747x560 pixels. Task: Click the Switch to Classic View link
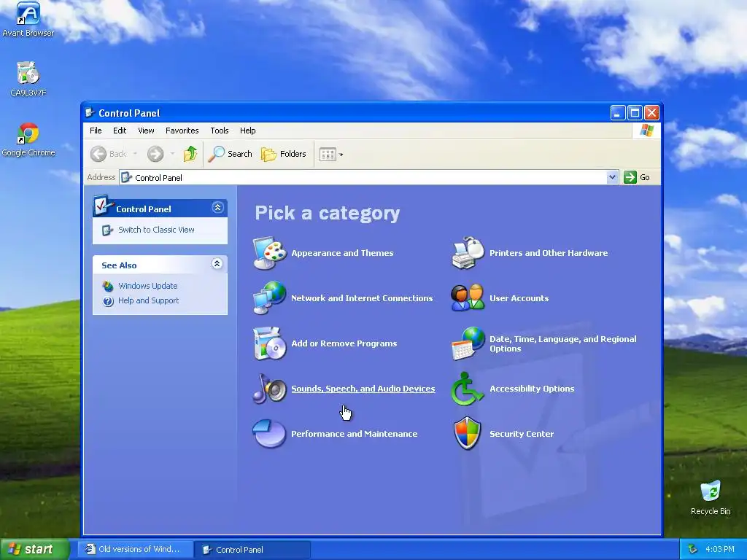pos(156,230)
